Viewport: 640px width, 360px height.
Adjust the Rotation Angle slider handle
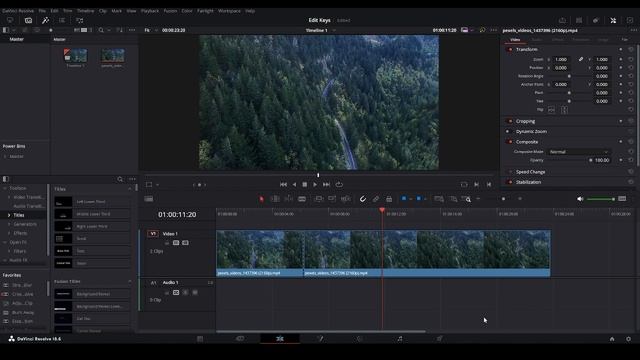click(x=569, y=76)
